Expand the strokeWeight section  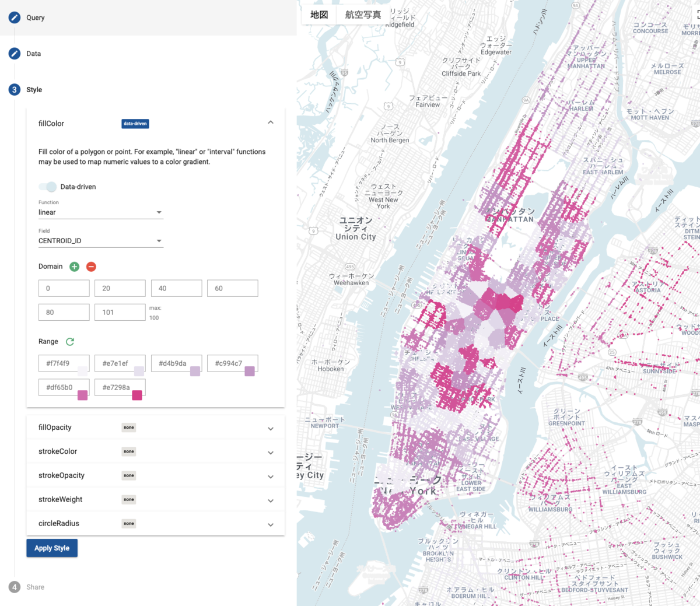tap(271, 500)
